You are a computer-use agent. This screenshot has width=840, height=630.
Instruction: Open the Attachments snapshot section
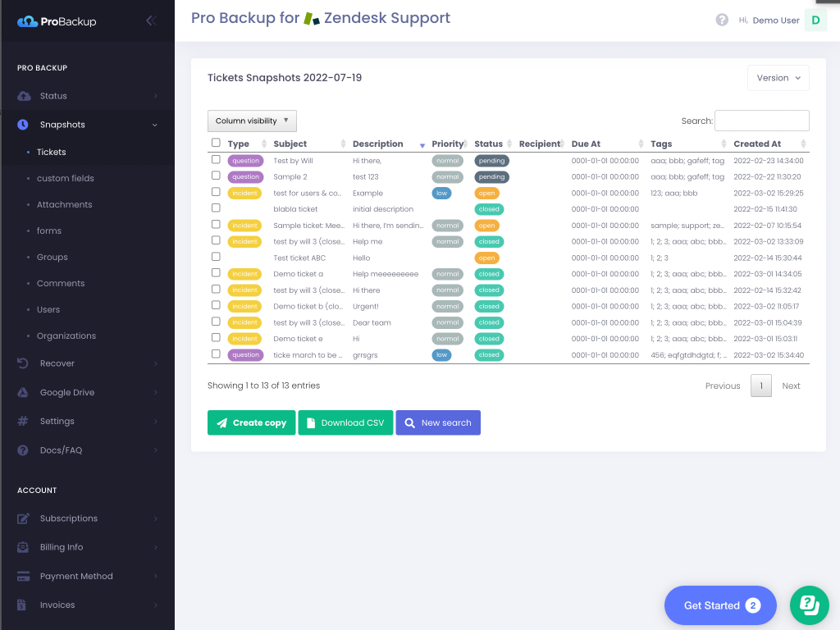(x=64, y=204)
